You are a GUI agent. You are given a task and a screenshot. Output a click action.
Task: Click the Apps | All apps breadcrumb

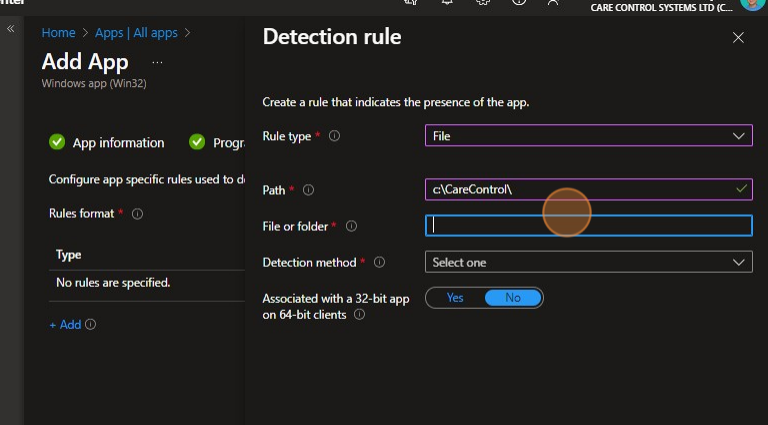136,33
